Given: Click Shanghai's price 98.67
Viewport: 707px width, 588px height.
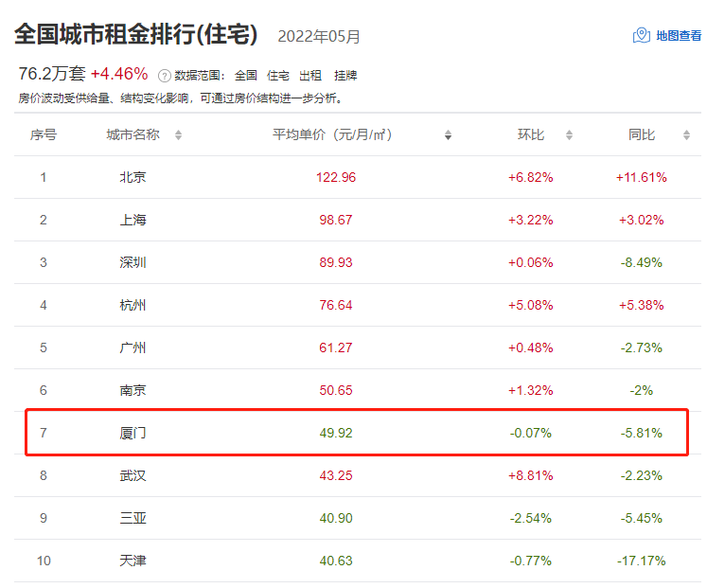Looking at the screenshot, I should click(x=336, y=220).
